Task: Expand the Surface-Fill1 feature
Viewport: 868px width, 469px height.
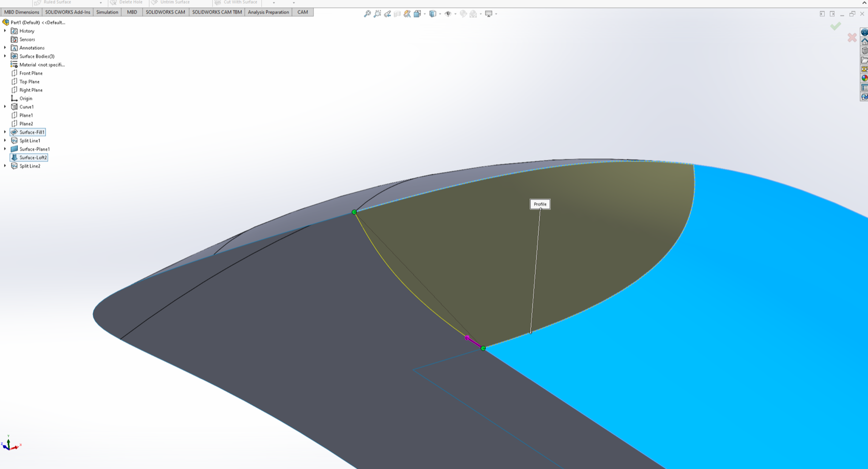Action: (x=5, y=132)
